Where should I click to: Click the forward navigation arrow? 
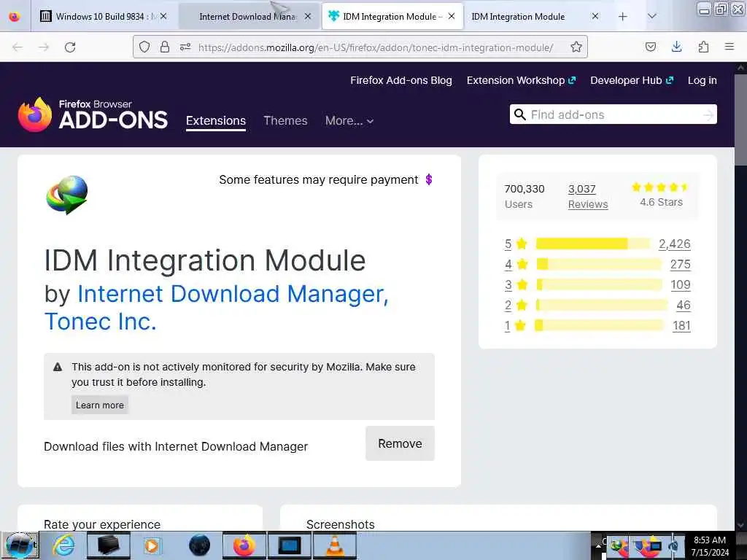point(44,47)
